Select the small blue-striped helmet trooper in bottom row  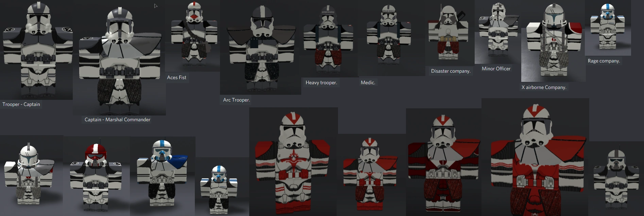pyautogui.click(x=222, y=186)
